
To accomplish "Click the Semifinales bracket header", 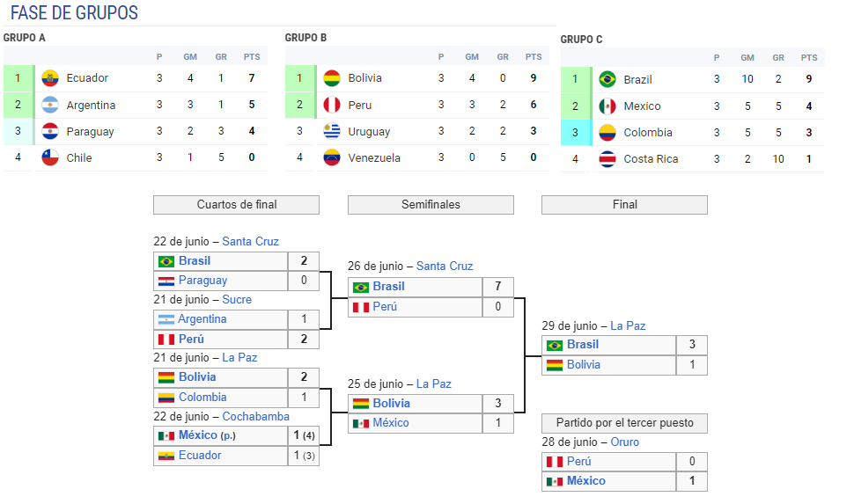I will click(431, 205).
